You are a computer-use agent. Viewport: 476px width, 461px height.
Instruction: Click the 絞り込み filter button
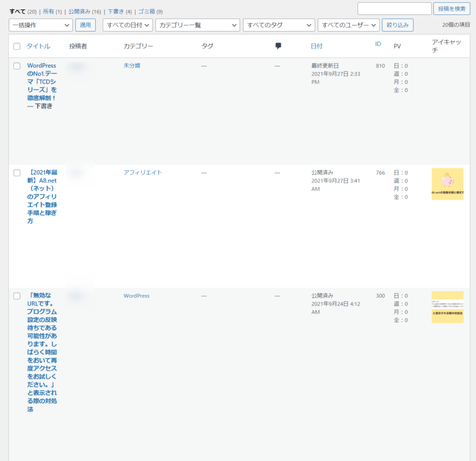click(397, 25)
